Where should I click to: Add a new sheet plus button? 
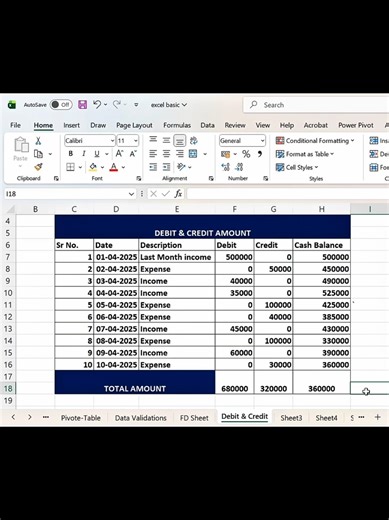pos(378,417)
